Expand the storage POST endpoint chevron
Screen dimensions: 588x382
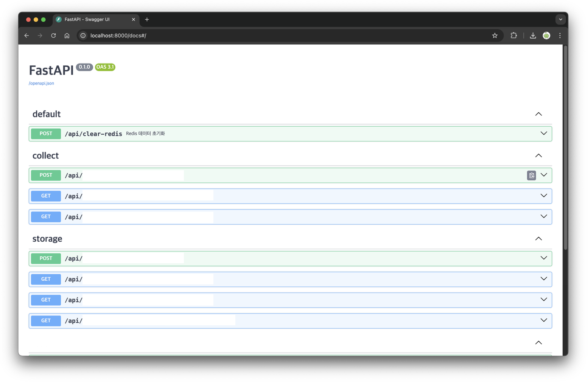pos(543,258)
